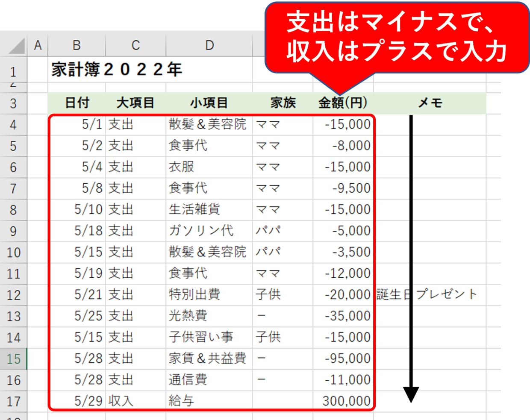This screenshot has width=530, height=420.
Task: Select the date cell 5/18
Action: point(77,231)
